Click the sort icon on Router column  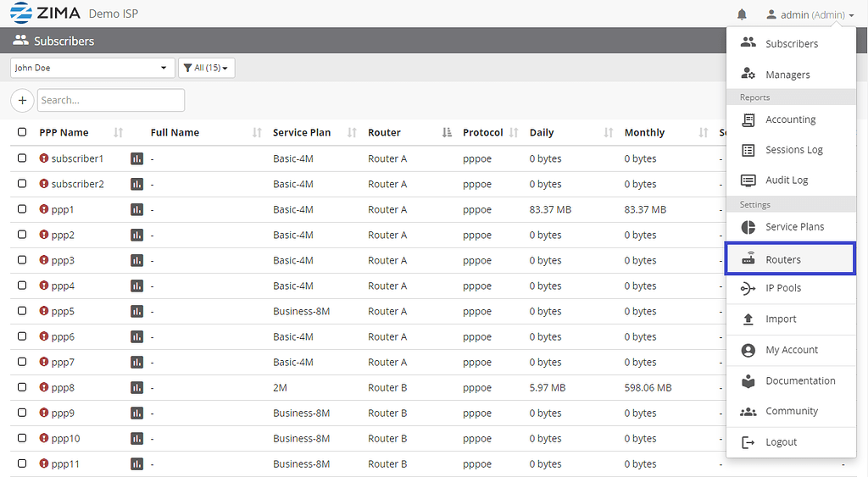coord(447,133)
